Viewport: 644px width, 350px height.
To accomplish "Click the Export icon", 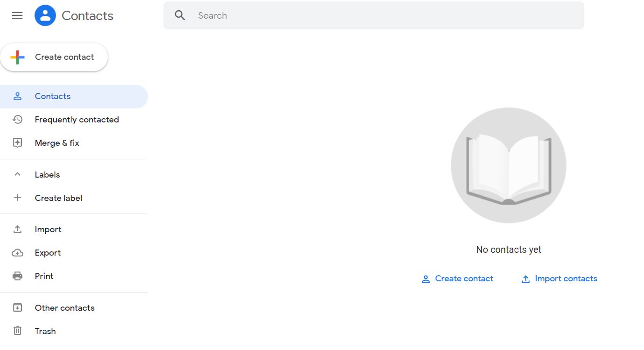I will pyautogui.click(x=17, y=252).
